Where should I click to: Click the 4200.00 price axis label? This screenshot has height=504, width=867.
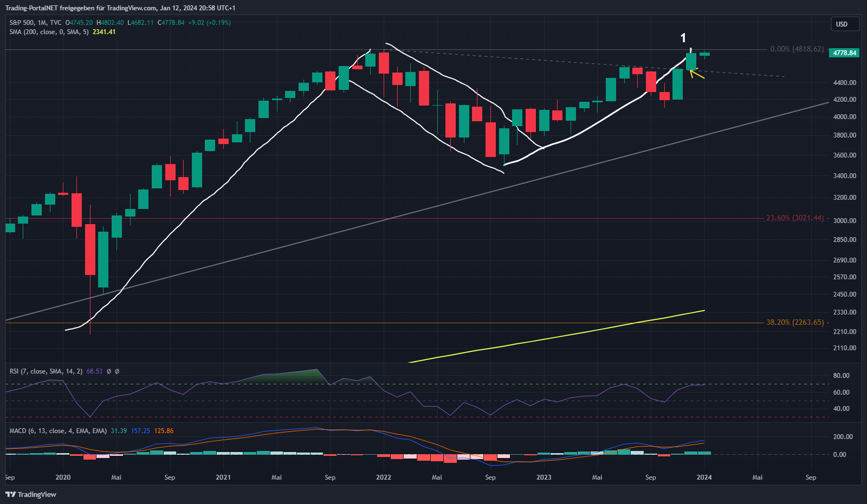(845, 100)
